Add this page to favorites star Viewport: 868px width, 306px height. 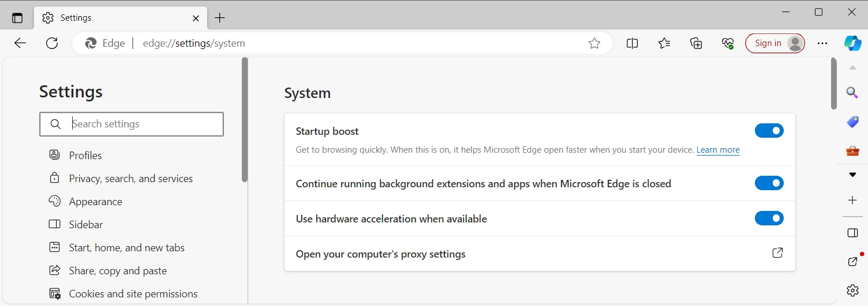pyautogui.click(x=594, y=43)
